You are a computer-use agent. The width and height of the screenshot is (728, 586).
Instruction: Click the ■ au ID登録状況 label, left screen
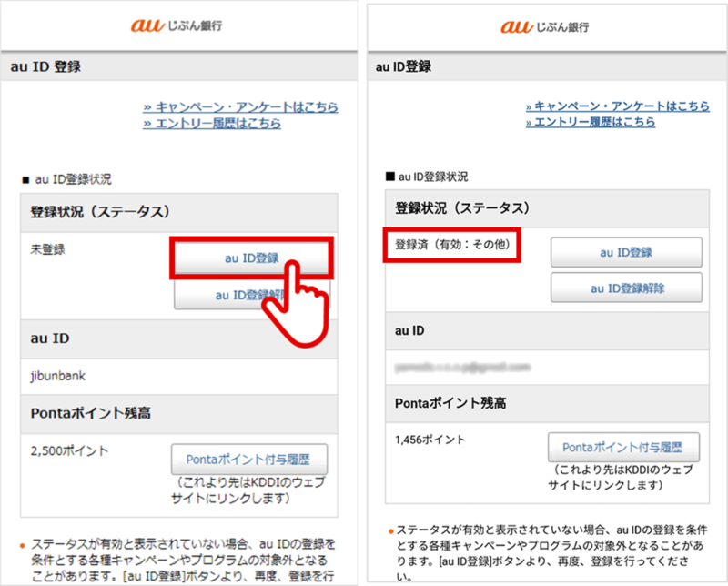click(x=66, y=179)
